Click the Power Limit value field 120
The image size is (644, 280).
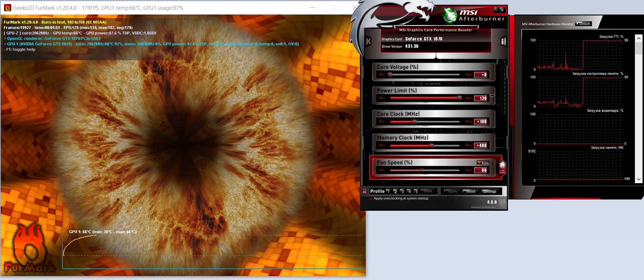[481, 98]
